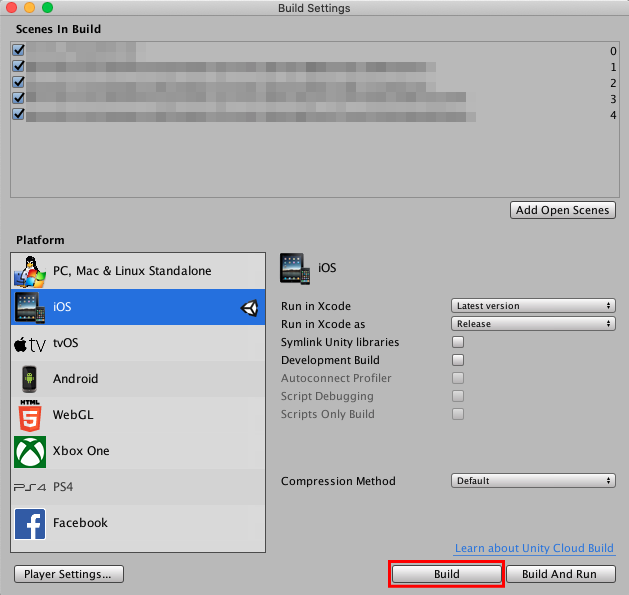Open the Run in Xcode version dropdown

click(533, 306)
